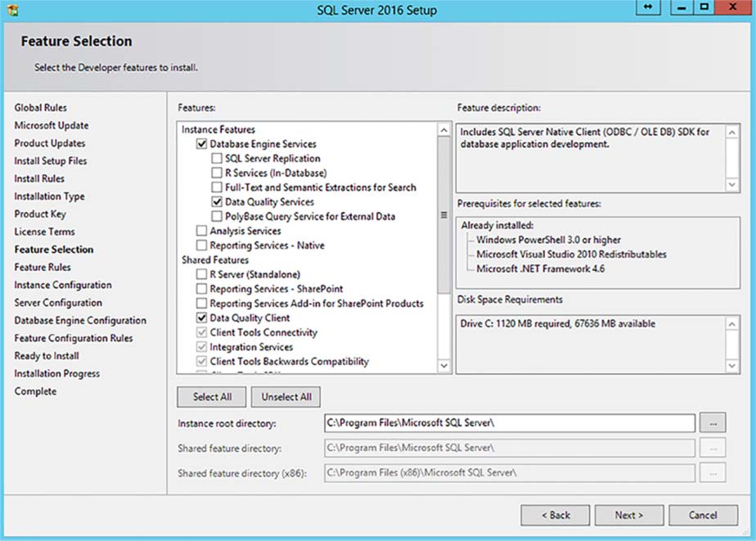The width and height of the screenshot is (756, 541).
Task: Click the Select All button
Action: pyautogui.click(x=209, y=397)
